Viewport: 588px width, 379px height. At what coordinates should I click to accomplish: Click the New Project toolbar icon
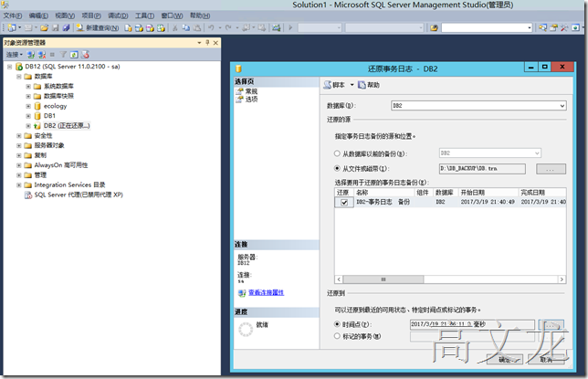[12, 27]
